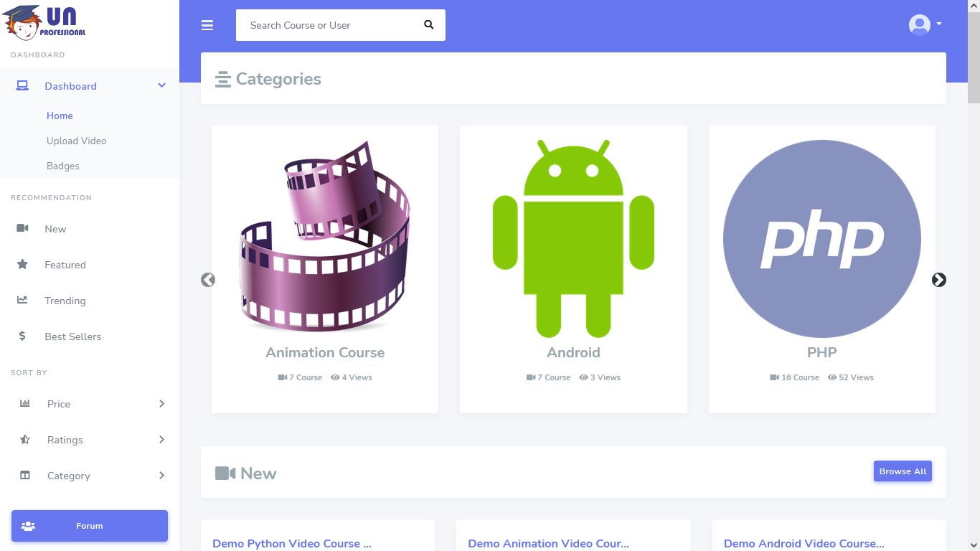Click the '52 Views' text
980x551 pixels.
coord(857,377)
